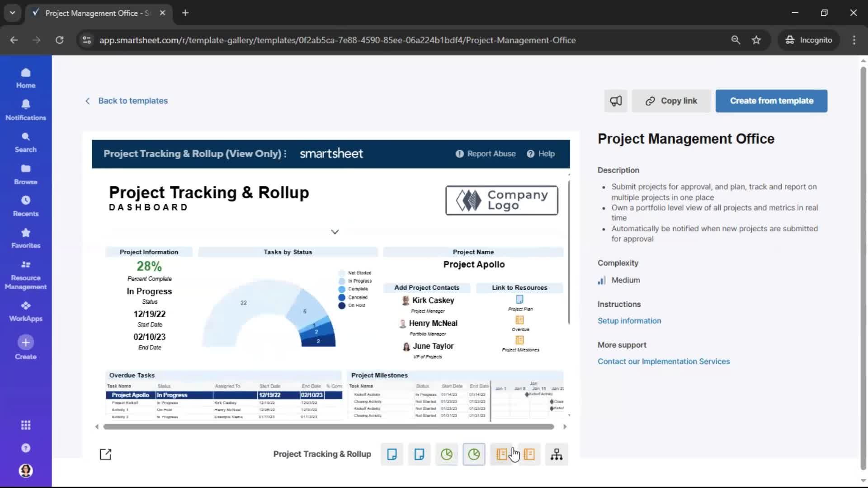Open the app launcher grid icon
This screenshot has height=488, width=868.
coord(26,425)
